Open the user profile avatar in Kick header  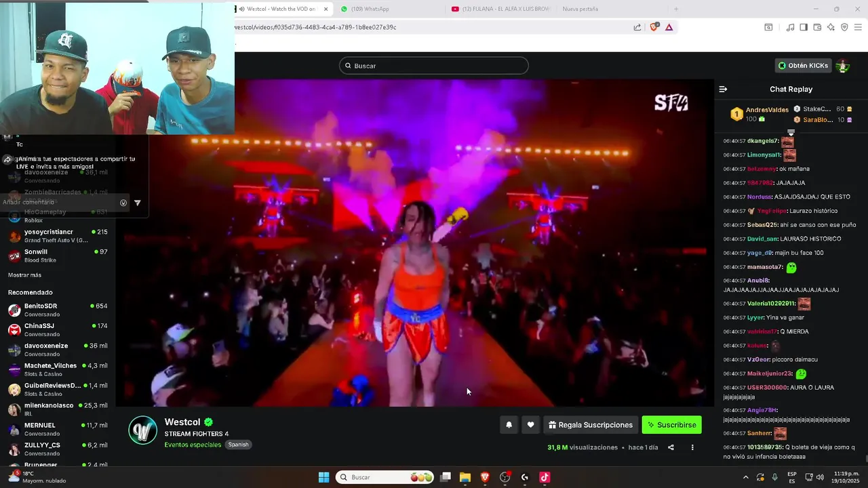click(842, 66)
